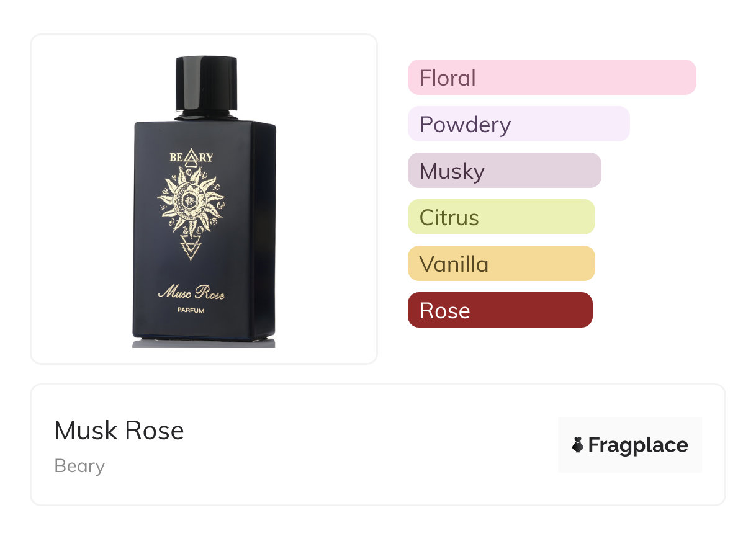Select the dark red Rose accord bar
This screenshot has height=536, width=756.
[500, 310]
